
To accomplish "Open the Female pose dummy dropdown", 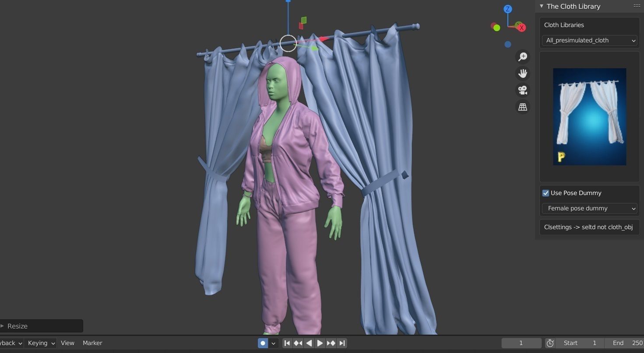I will 590,208.
